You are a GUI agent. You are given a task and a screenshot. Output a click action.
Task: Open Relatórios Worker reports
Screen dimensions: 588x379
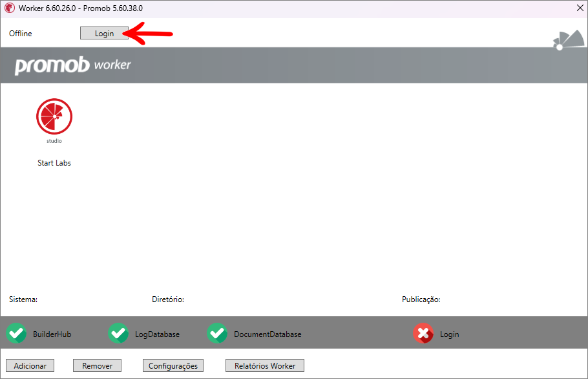(265, 366)
